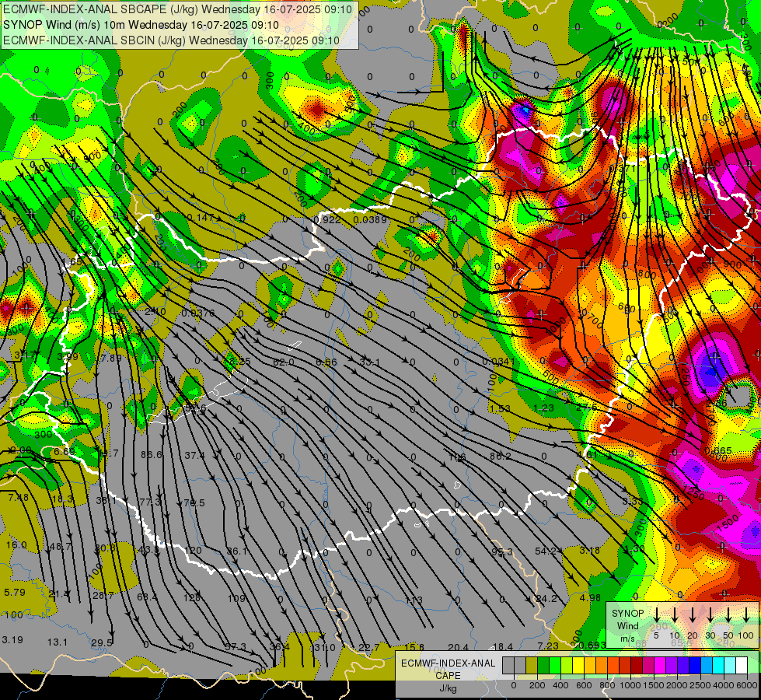Click the map value 5.79

[x=14, y=592]
